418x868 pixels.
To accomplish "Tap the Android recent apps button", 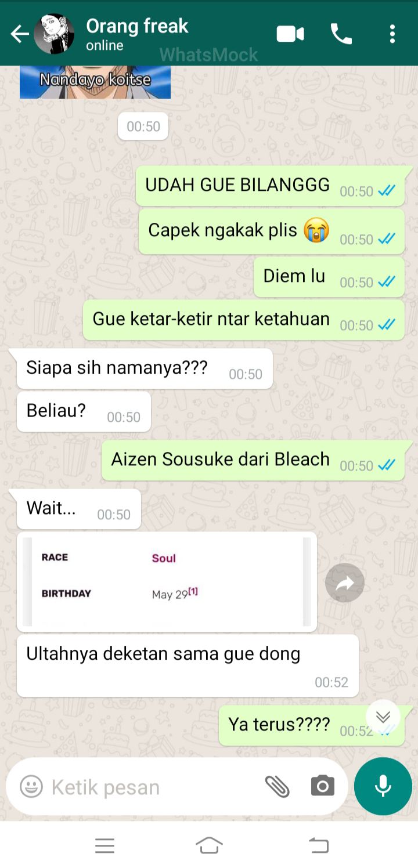I will (x=105, y=845).
